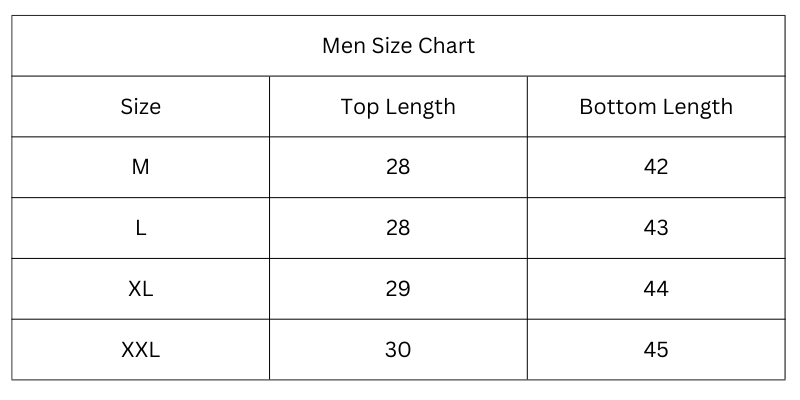Select the size "L" cell
The height and width of the screenshot is (400, 800).
(x=140, y=228)
